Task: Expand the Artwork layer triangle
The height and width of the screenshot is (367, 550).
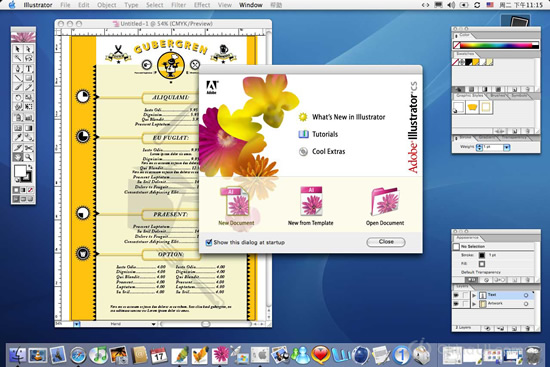Action: [x=474, y=304]
